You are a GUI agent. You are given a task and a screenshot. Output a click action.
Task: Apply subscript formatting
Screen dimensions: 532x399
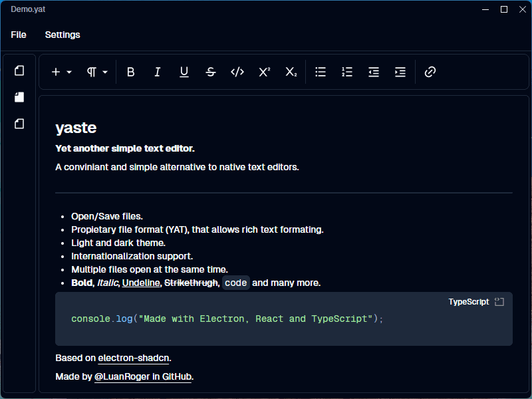pyautogui.click(x=291, y=72)
